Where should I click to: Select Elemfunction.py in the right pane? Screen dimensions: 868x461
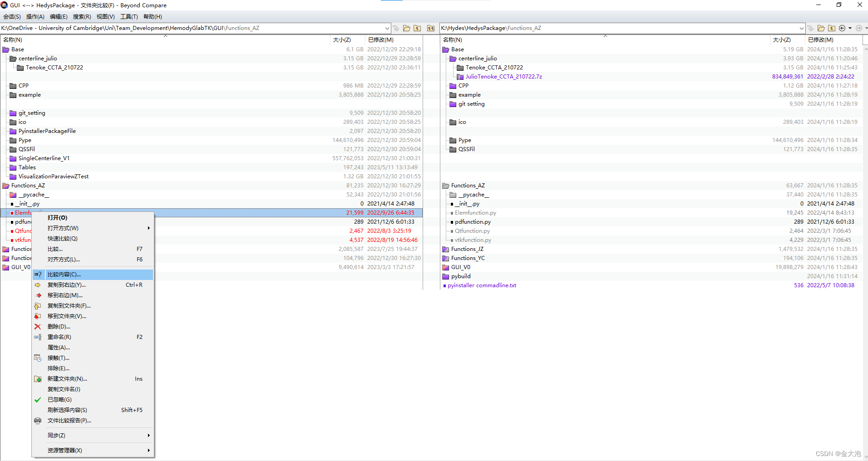point(475,213)
